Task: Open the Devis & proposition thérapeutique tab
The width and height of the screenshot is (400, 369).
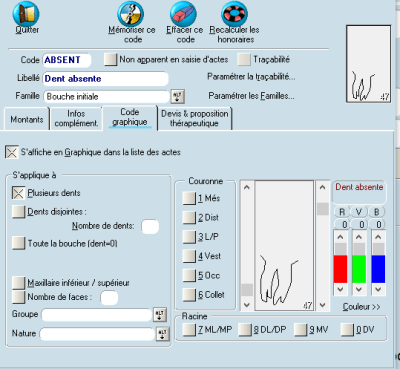Action: pos(195,118)
